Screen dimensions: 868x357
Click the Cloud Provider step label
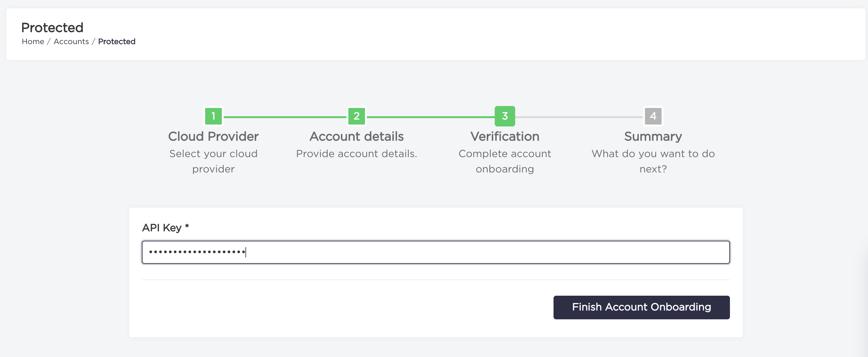tap(213, 136)
